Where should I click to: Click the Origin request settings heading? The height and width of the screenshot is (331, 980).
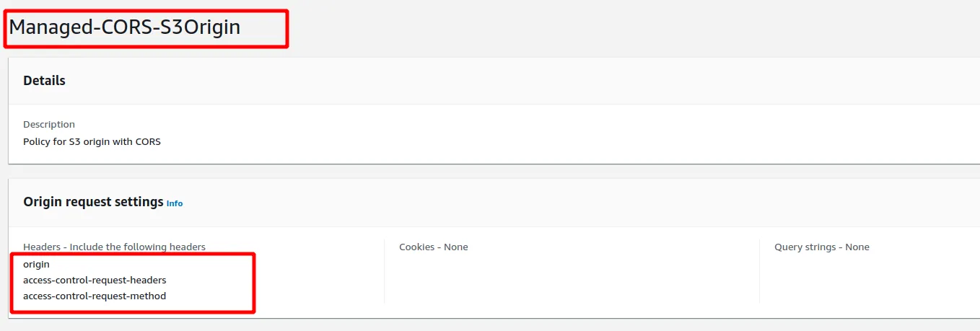93,202
